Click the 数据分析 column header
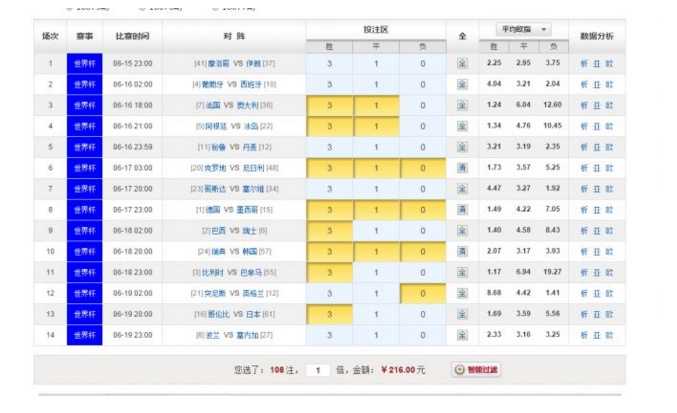 pos(597,36)
